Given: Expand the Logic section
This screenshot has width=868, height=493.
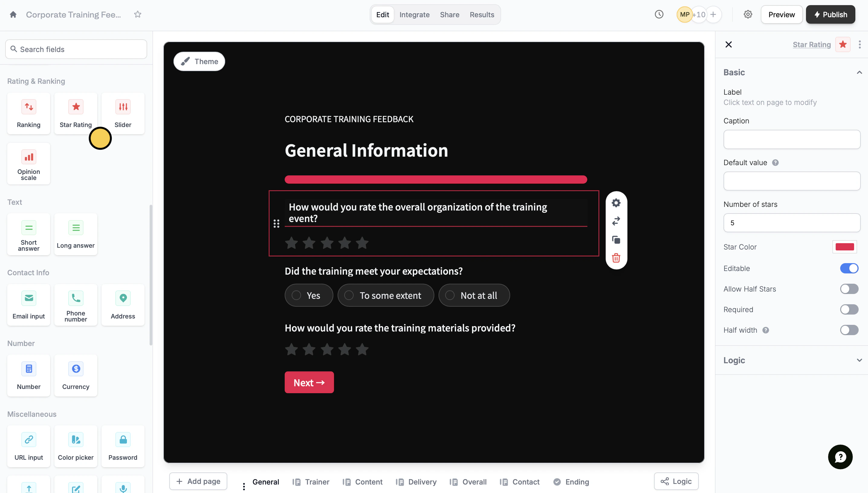Looking at the screenshot, I should (859, 360).
